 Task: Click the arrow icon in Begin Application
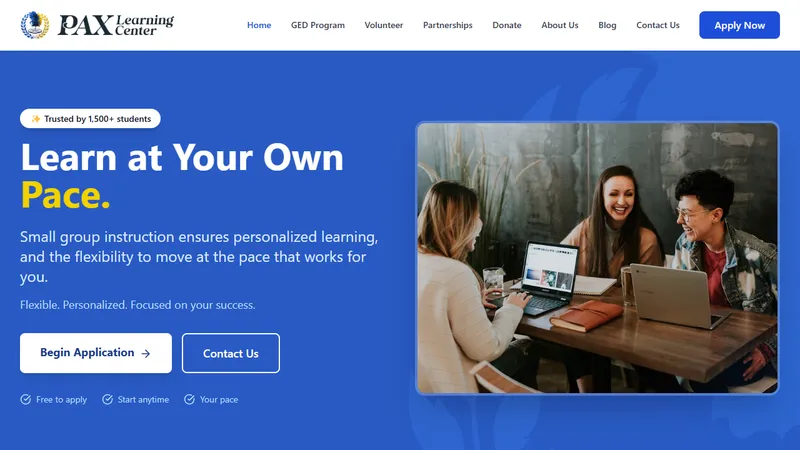click(146, 353)
